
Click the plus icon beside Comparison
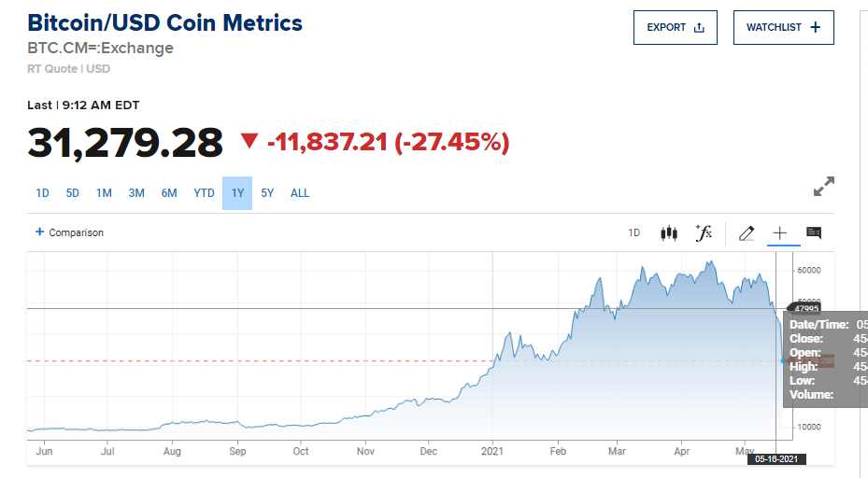tap(39, 232)
